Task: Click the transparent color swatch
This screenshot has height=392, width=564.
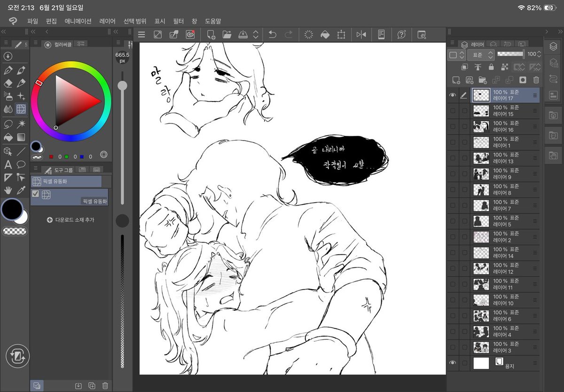Action: tap(16, 231)
